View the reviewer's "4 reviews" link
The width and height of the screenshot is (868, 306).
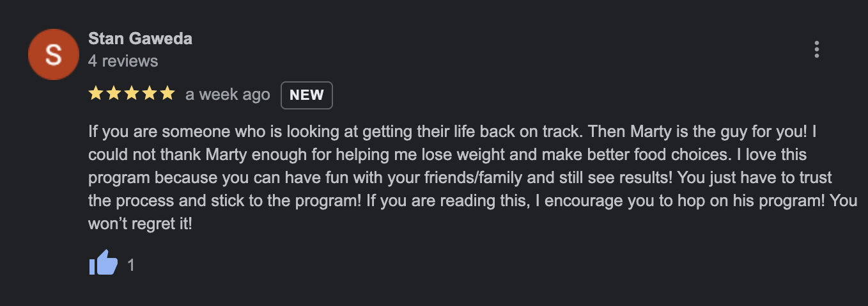click(x=123, y=61)
